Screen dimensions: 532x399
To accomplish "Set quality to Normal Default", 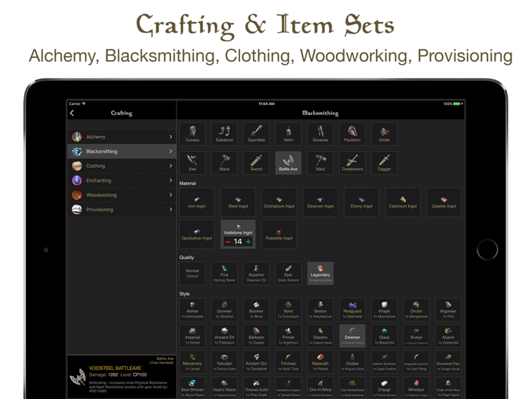I will pos(192,273).
